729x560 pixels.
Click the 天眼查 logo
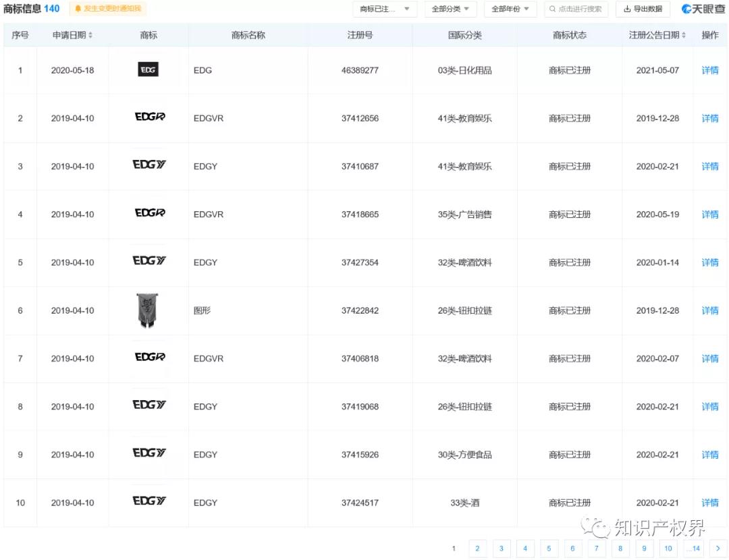703,9
